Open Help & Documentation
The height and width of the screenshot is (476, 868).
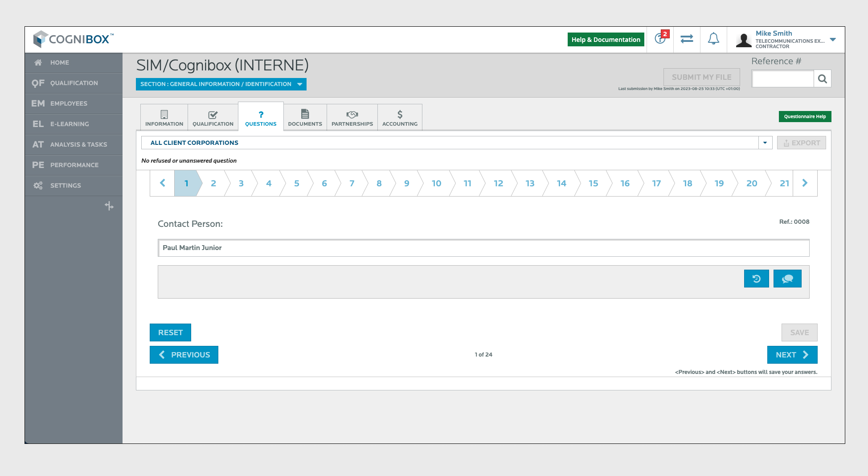click(x=606, y=40)
